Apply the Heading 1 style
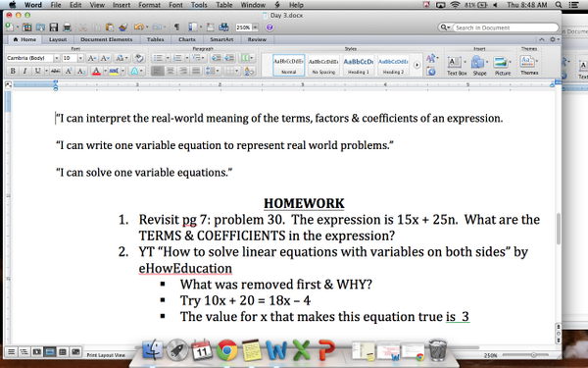The width and height of the screenshot is (588, 368). 359,65
